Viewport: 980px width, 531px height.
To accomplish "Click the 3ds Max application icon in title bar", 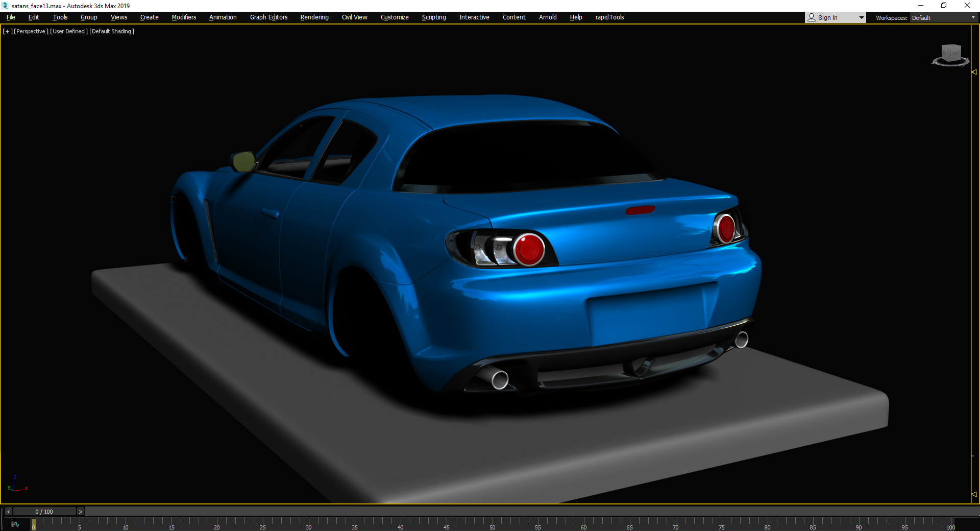I will point(6,6).
